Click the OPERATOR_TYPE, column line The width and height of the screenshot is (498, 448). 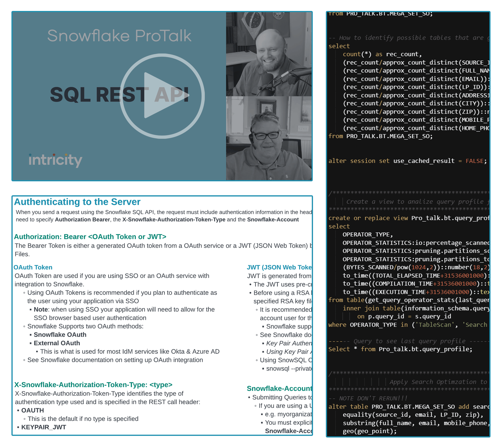click(368, 234)
